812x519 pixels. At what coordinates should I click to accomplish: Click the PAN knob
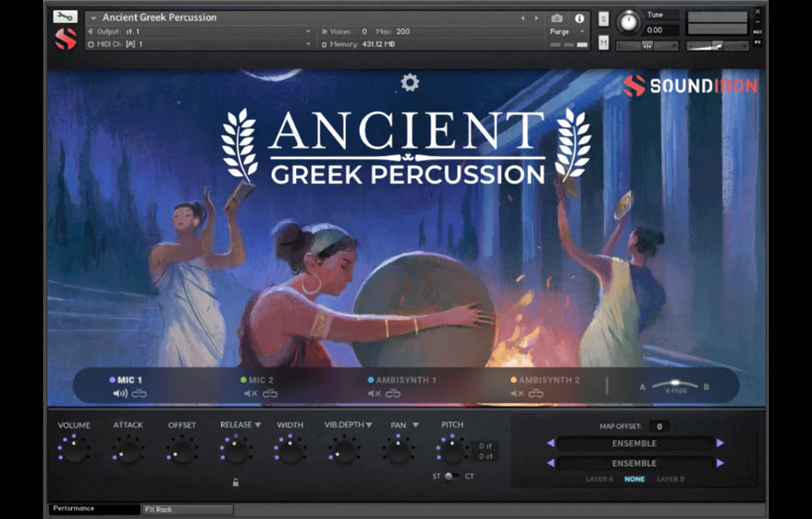click(x=398, y=450)
